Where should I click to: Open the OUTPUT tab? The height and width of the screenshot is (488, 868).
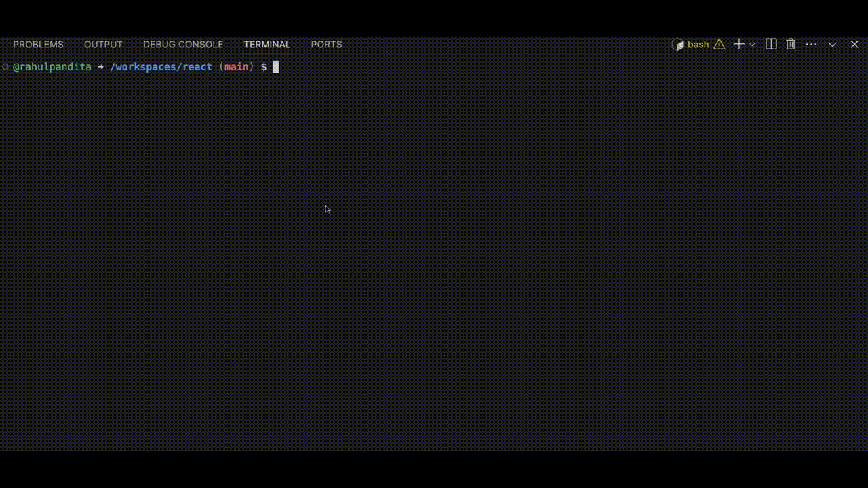point(103,45)
